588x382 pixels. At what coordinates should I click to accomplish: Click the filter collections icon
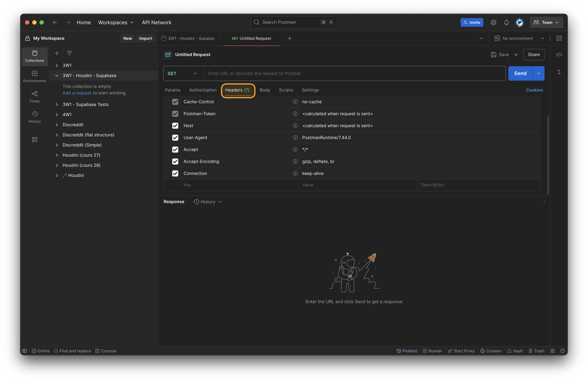pyautogui.click(x=69, y=53)
